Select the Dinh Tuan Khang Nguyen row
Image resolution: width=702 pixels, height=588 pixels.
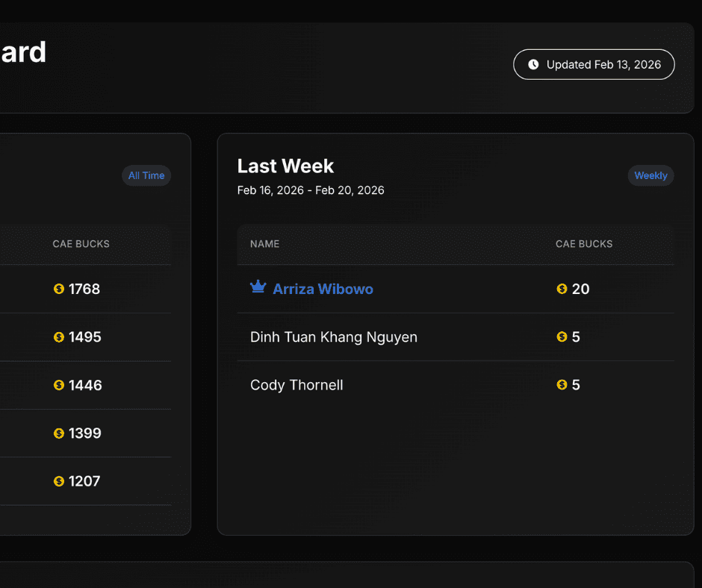click(x=333, y=337)
